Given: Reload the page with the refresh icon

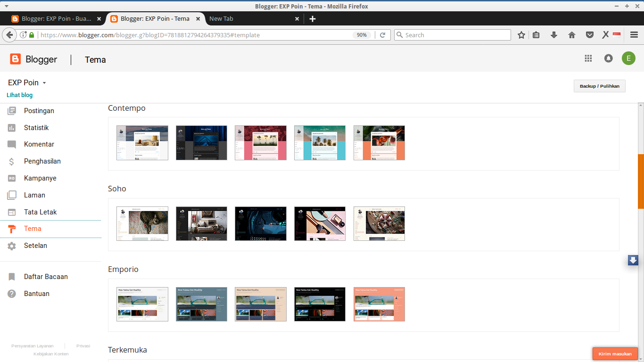Looking at the screenshot, I should 383,35.
